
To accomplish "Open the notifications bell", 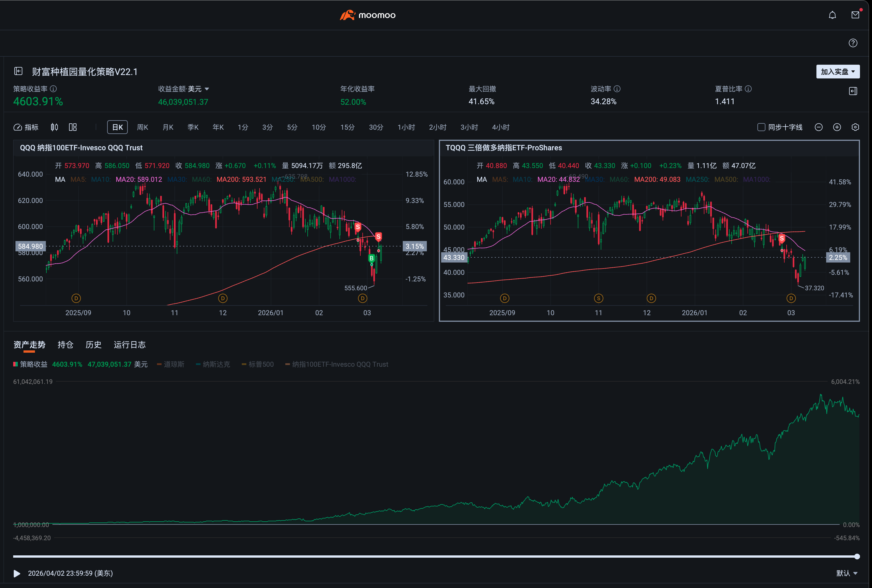I will [x=832, y=15].
